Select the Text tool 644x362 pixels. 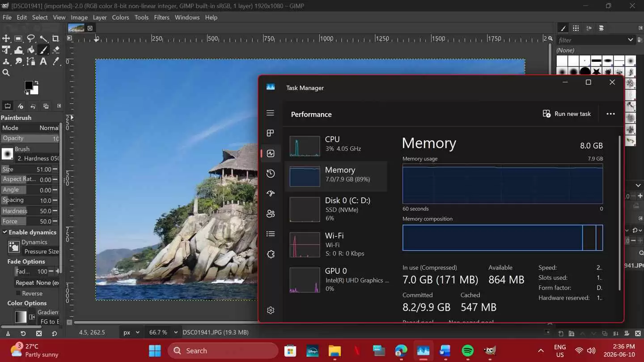click(x=43, y=61)
